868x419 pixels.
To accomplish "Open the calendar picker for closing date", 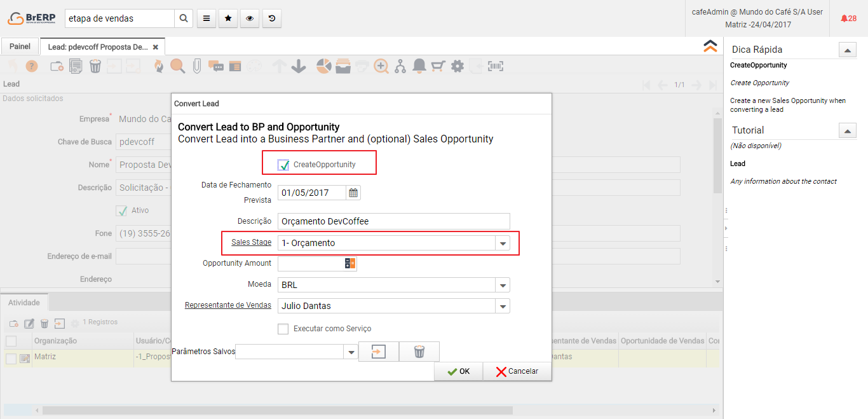I will 353,193.
